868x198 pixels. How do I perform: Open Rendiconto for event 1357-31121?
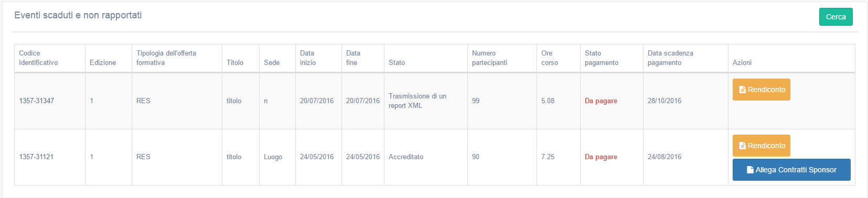[x=761, y=146]
